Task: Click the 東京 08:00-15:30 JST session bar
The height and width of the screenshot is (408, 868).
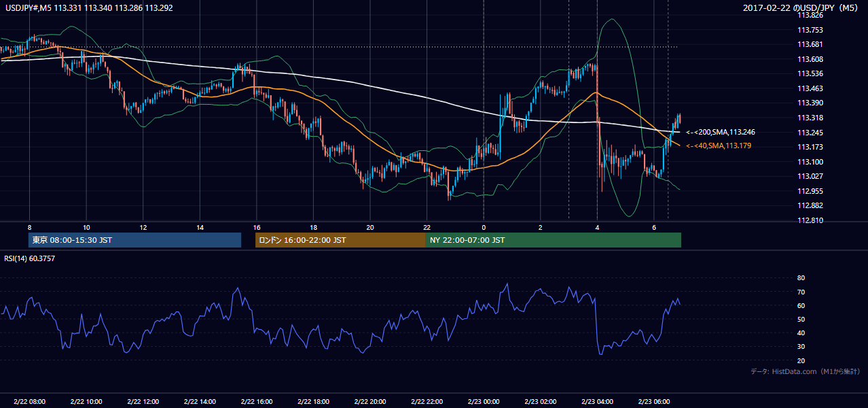Action: point(134,240)
